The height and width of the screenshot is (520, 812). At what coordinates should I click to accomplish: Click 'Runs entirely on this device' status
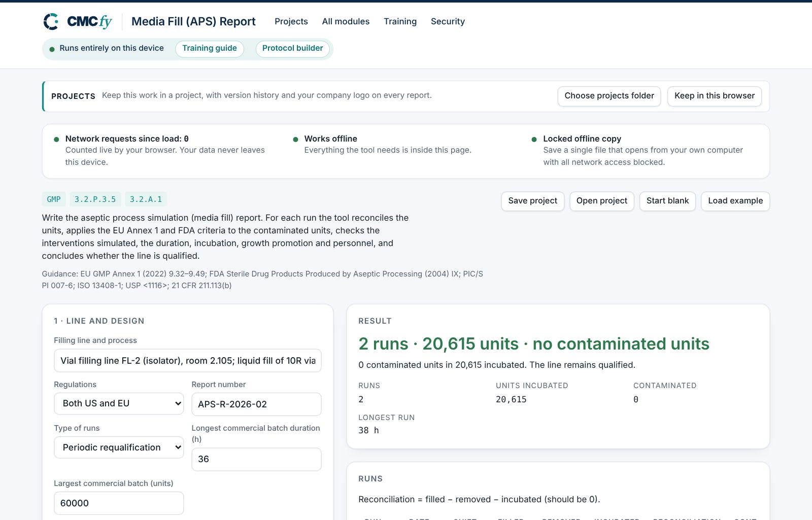[x=112, y=48]
